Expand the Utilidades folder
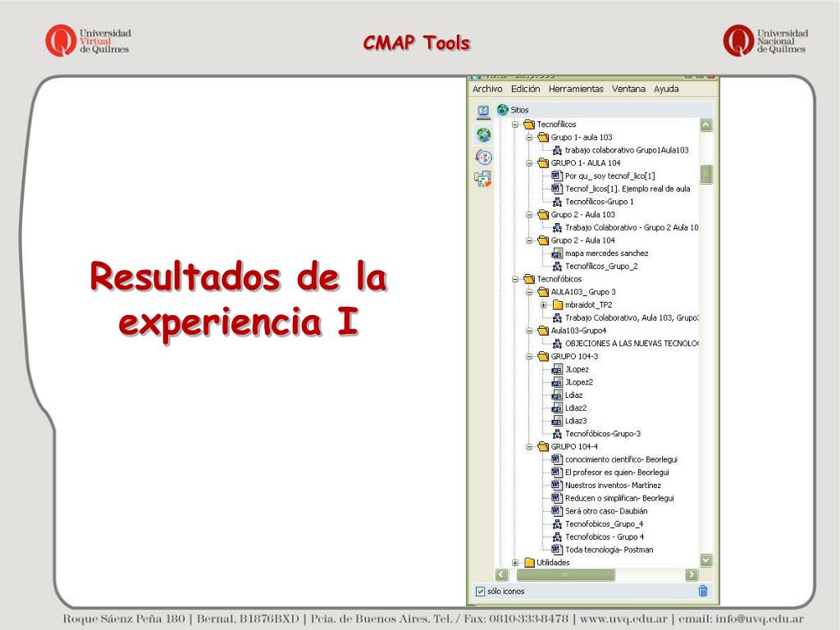This screenshot has width=840, height=630. click(x=515, y=563)
